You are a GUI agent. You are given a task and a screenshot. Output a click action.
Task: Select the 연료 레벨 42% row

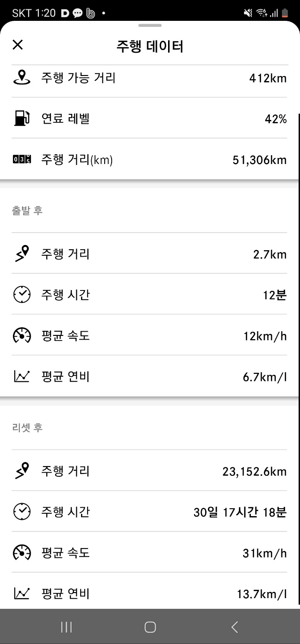point(150,119)
